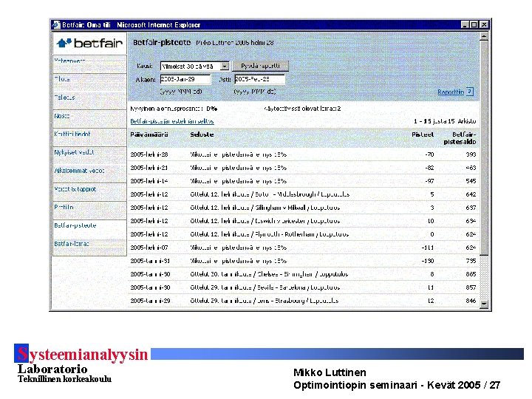Click the Lens - Strasbourg row description
This screenshot has width=532, height=399.
[x=265, y=301]
